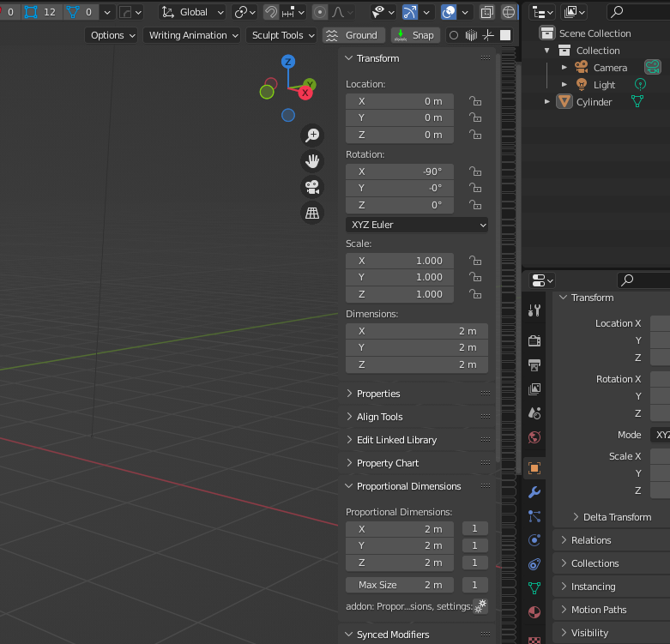The image size is (670, 644).
Task: Click the pan view hand gizmo
Action: tap(312, 161)
